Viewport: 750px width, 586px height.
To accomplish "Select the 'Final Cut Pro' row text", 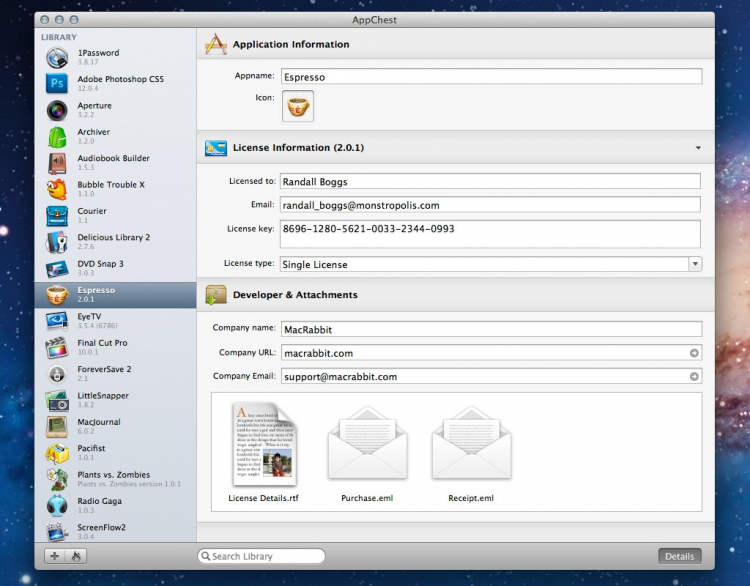I will (102, 343).
